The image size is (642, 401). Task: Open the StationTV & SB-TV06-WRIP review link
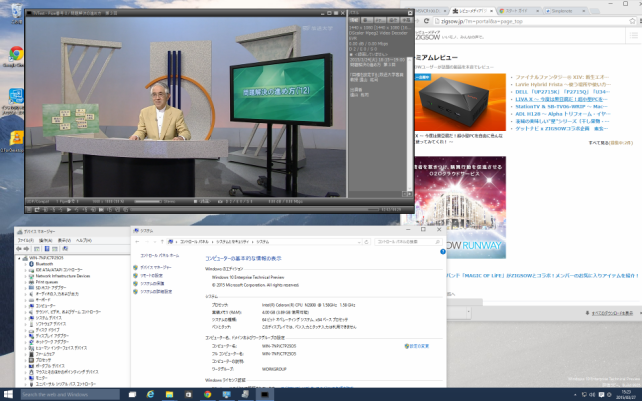coord(561,106)
